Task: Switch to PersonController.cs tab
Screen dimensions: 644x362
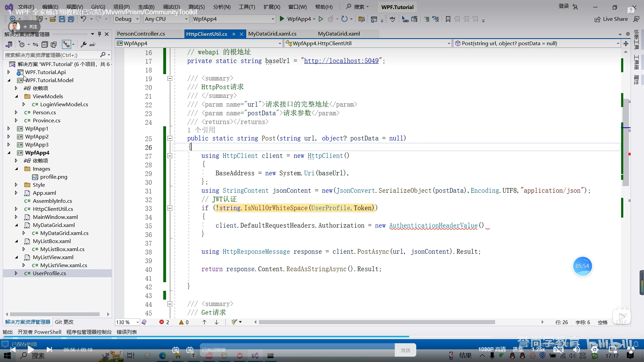Action: [x=141, y=34]
